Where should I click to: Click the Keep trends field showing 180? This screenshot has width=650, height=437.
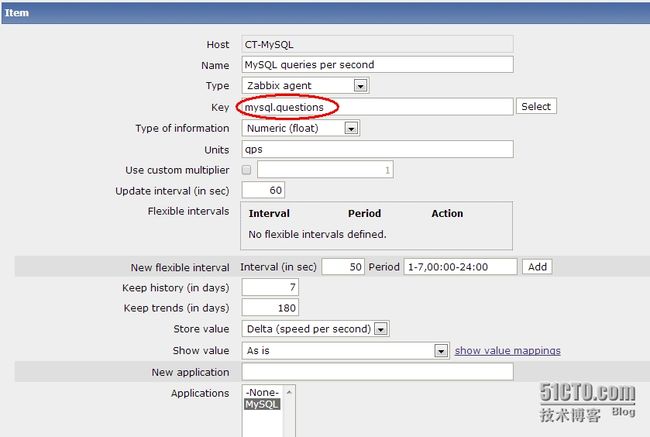270,308
